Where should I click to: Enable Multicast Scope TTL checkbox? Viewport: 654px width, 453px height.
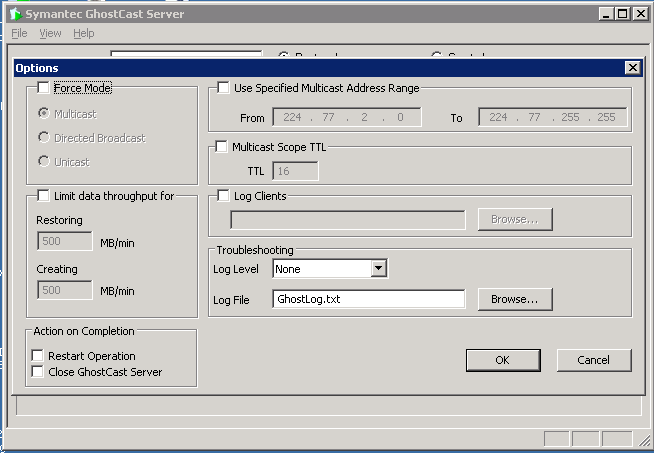221,147
